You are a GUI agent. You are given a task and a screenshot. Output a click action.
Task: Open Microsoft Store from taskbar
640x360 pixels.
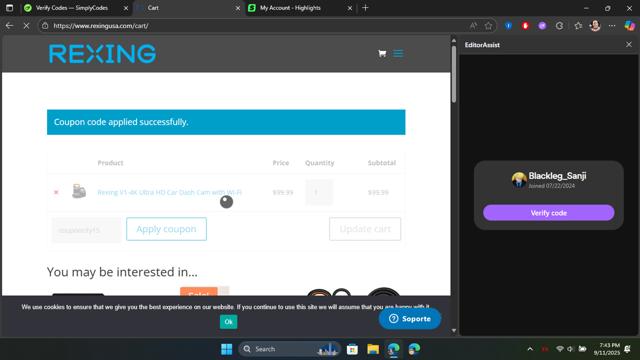click(352, 349)
